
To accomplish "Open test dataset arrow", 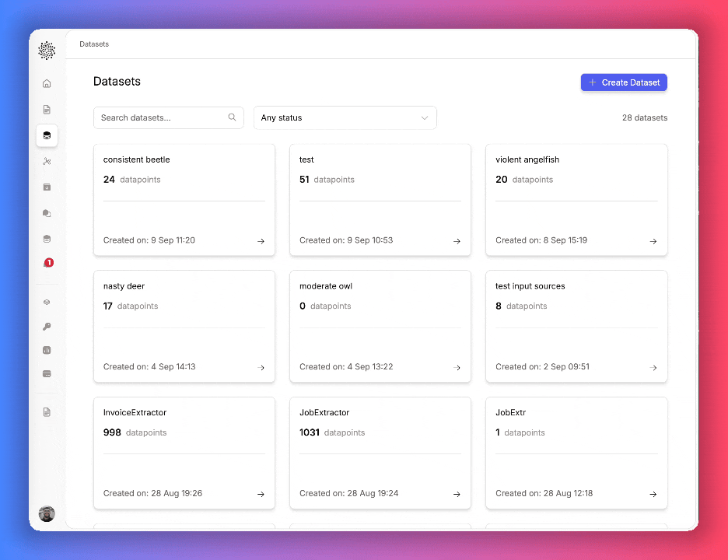I will [x=457, y=241].
